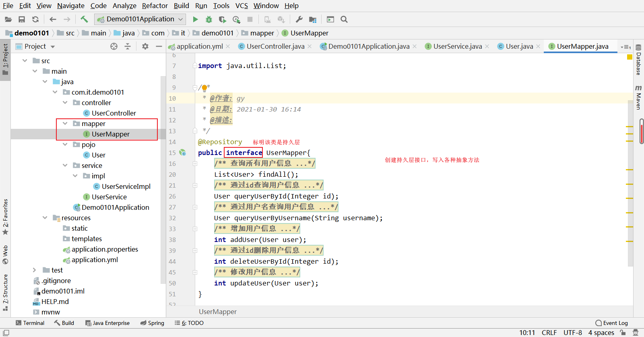Collapse the main folder tree node
The image size is (644, 337).
click(35, 71)
